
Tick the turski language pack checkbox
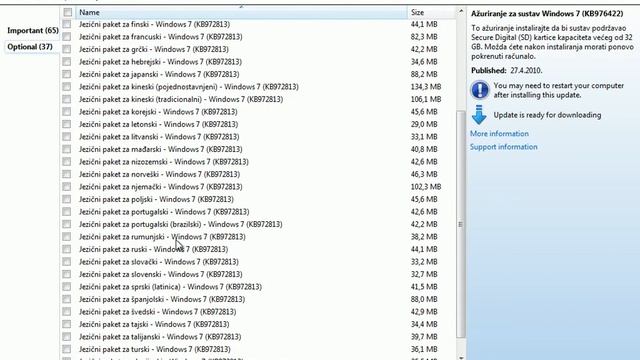[67, 349]
